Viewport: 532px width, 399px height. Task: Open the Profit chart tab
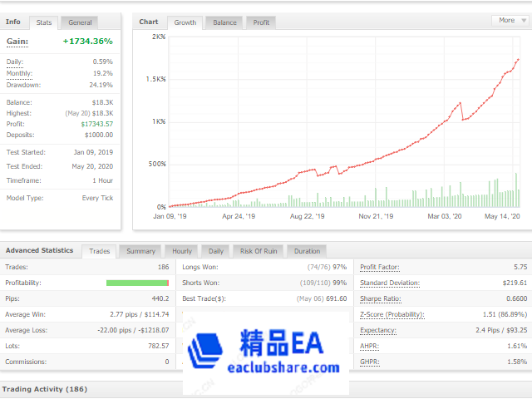click(x=262, y=22)
